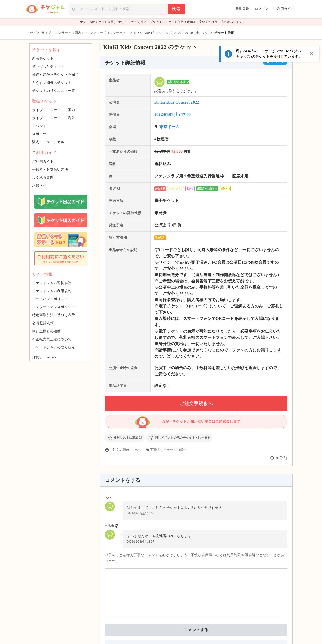Open ログイン in header
The image size is (322, 644).
pos(261,9)
